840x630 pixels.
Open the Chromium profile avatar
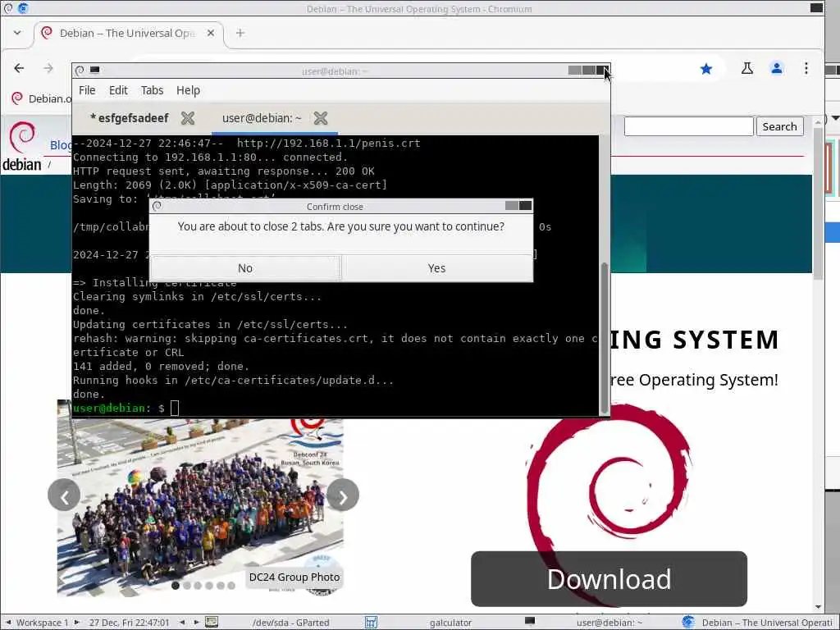pos(776,68)
